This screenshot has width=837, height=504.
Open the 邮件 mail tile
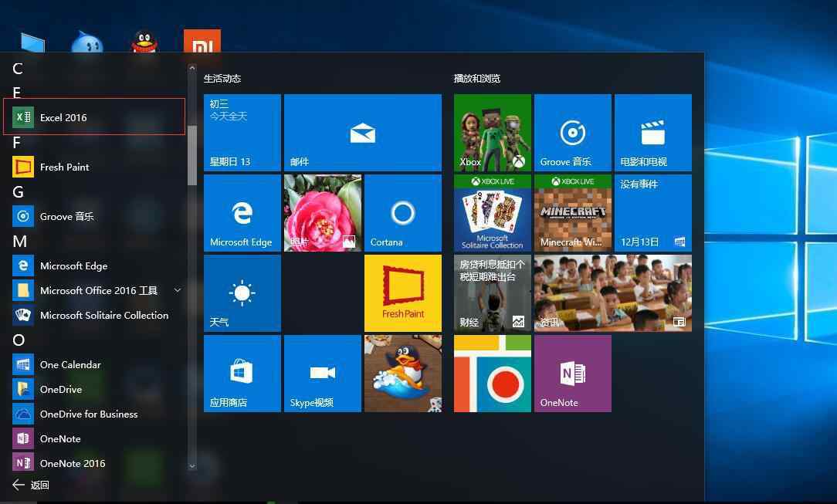coord(362,133)
